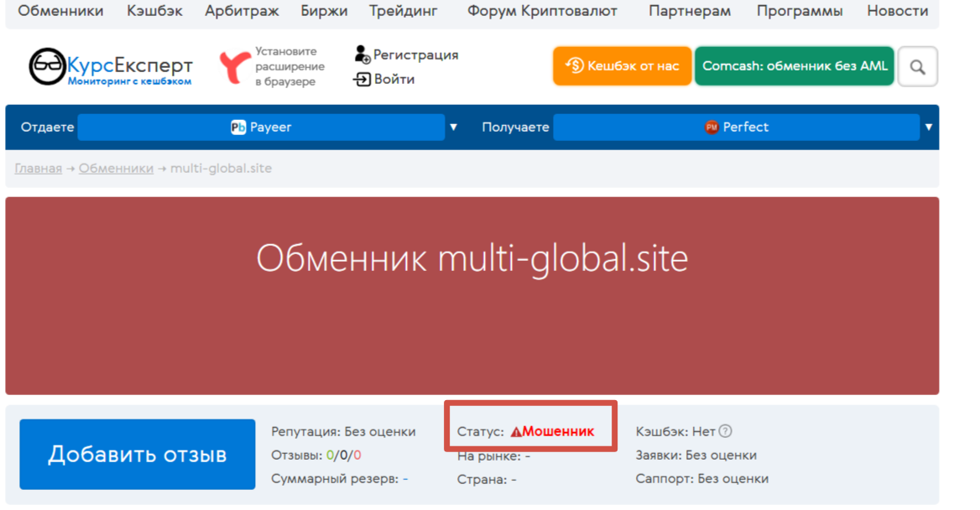Screen dimensions: 980x510
Task: Open the Payeer give-currency selector
Action: [x=261, y=127]
